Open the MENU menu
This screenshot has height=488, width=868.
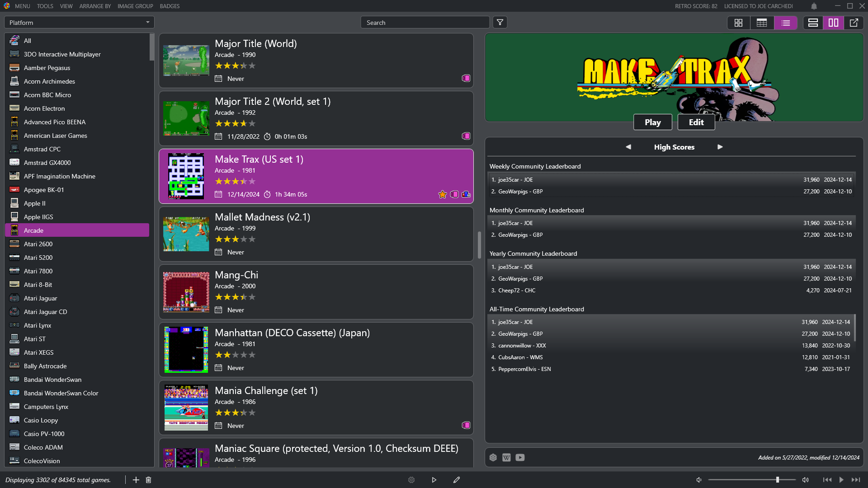23,6
